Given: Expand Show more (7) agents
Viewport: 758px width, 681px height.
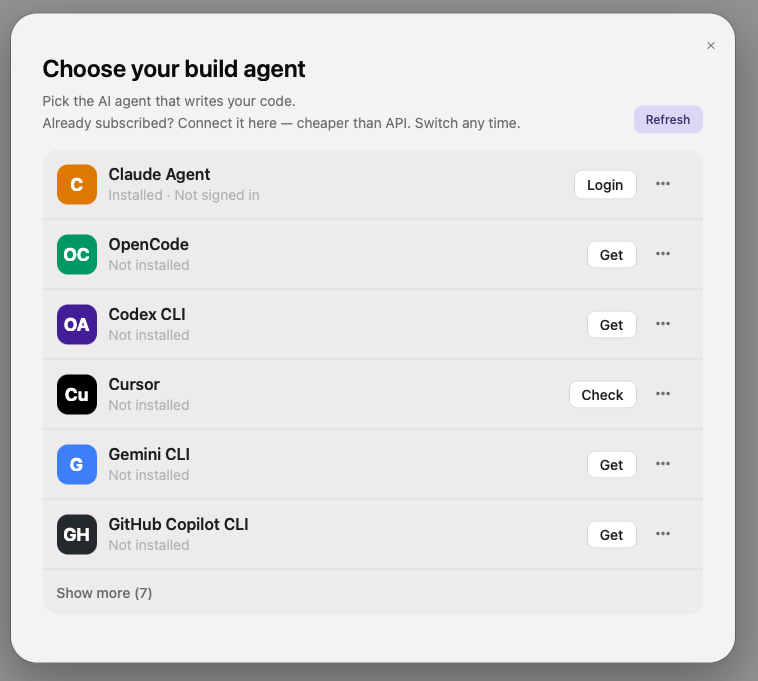Looking at the screenshot, I should point(104,593).
